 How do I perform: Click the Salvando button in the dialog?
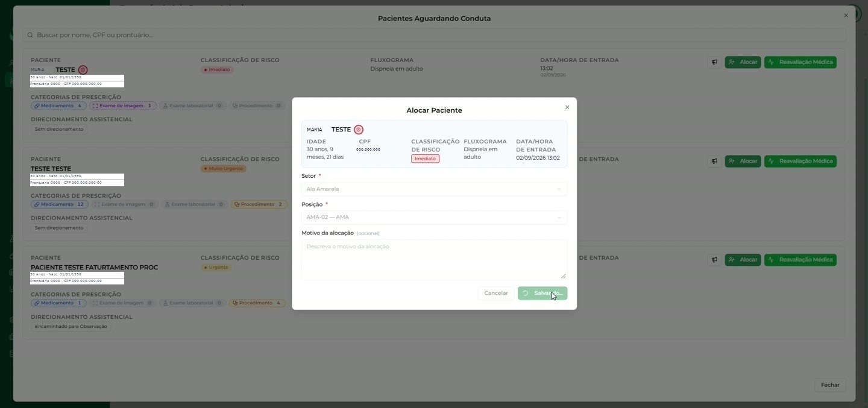(x=542, y=293)
